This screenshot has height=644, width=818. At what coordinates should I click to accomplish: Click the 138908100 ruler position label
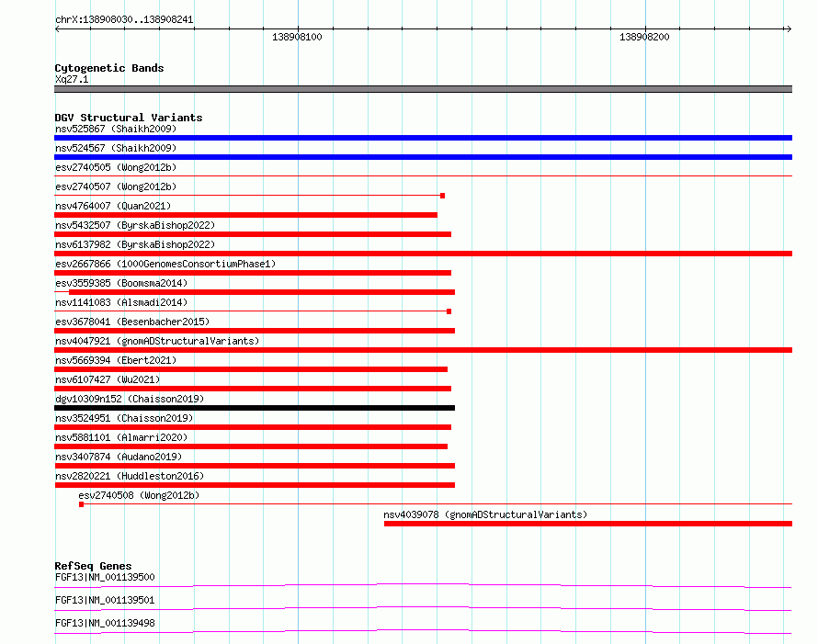pyautogui.click(x=297, y=37)
